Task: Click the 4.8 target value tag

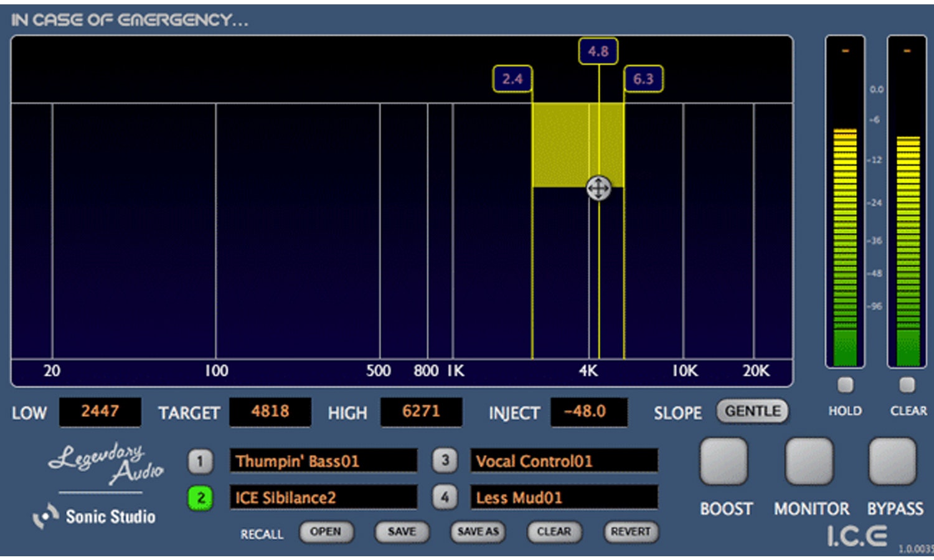Action: point(598,52)
